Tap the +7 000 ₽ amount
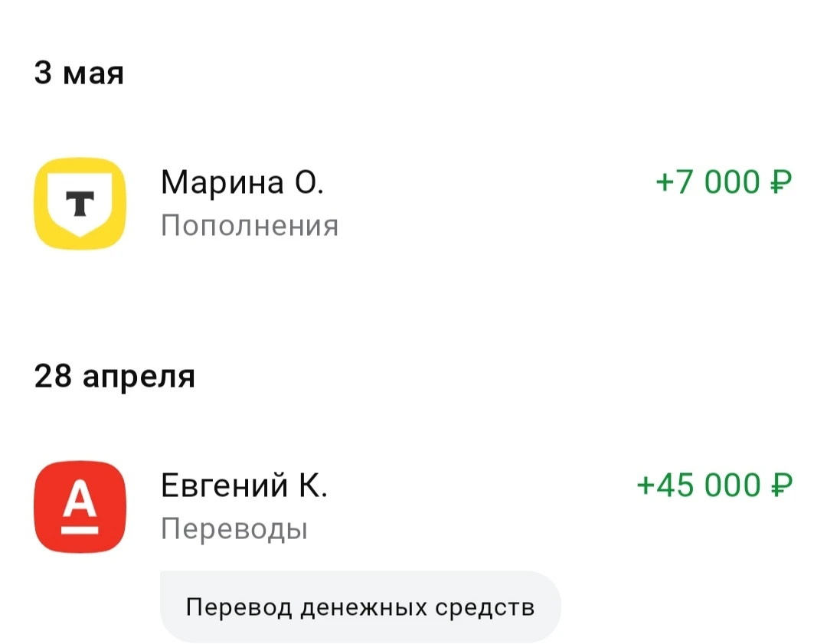 pos(723,182)
